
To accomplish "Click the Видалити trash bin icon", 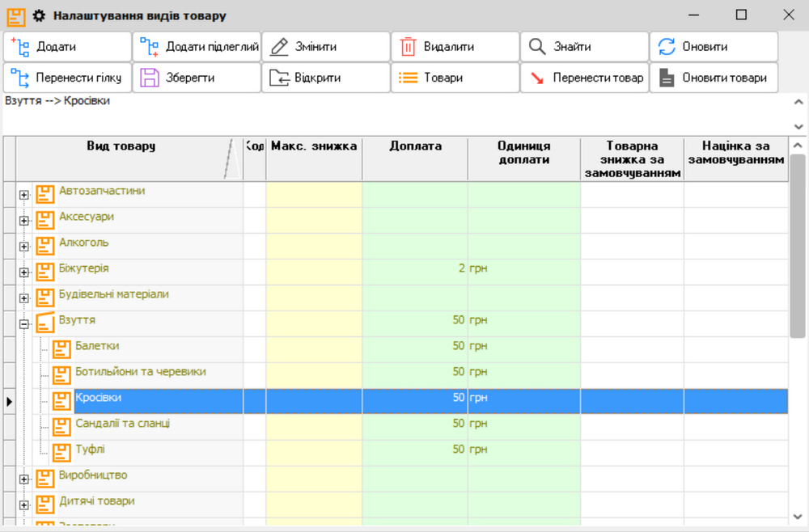I will pos(408,47).
